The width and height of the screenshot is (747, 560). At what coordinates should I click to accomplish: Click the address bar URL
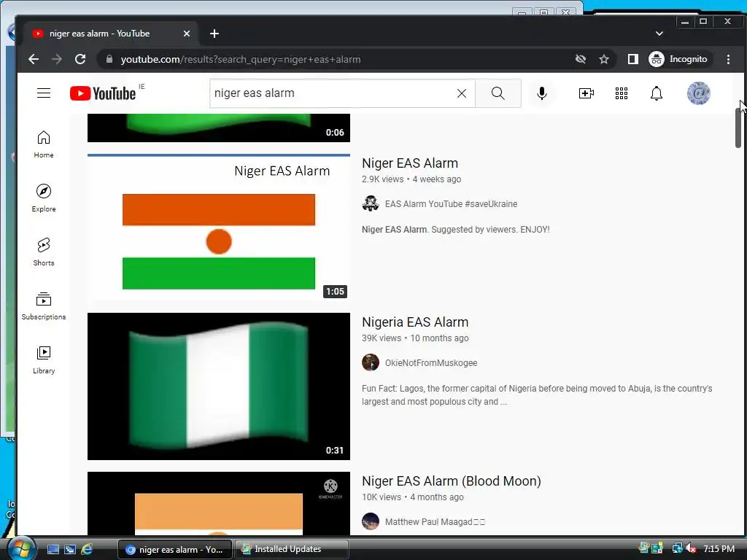click(x=241, y=60)
